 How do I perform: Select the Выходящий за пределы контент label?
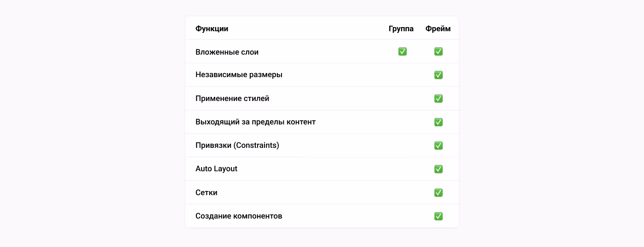point(255,122)
